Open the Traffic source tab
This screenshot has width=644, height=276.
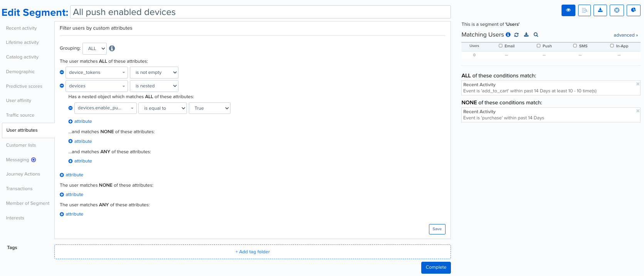20,115
